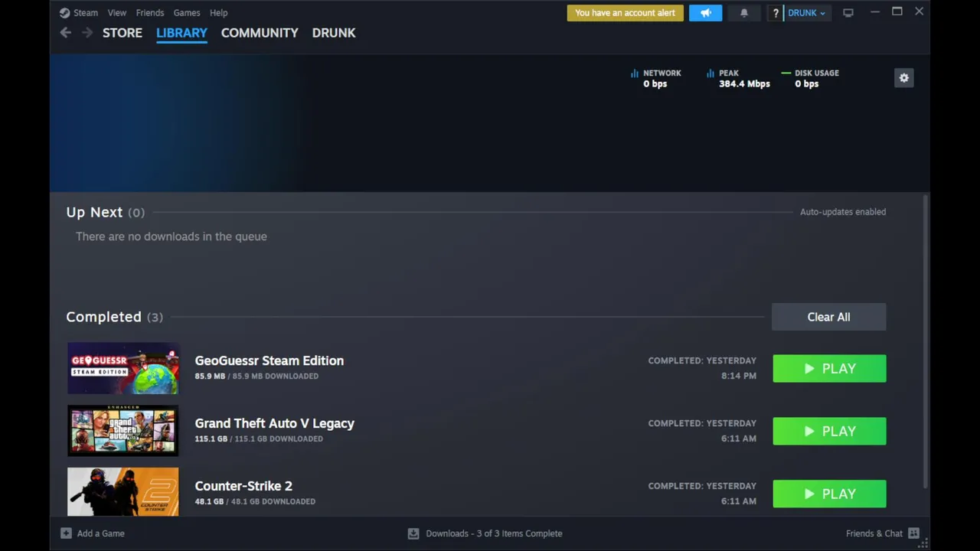The image size is (980, 551).
Task: Switch to Big Picture mode monitor icon
Action: pos(848,13)
